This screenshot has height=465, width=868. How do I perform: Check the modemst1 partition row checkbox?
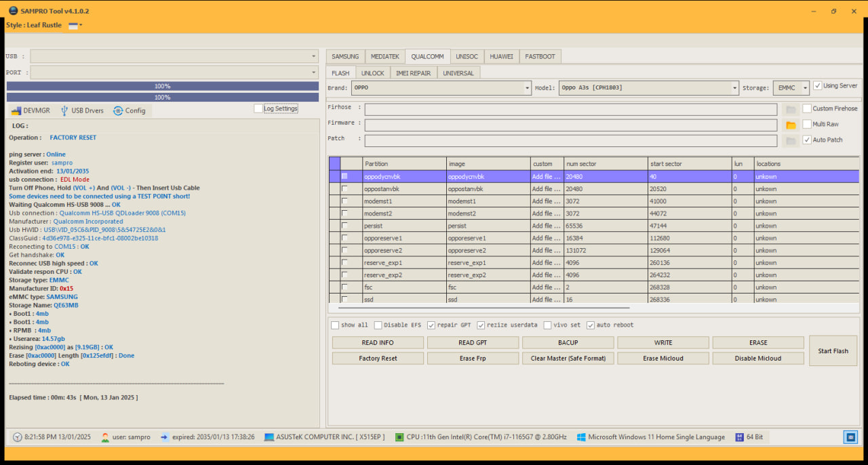pos(344,201)
